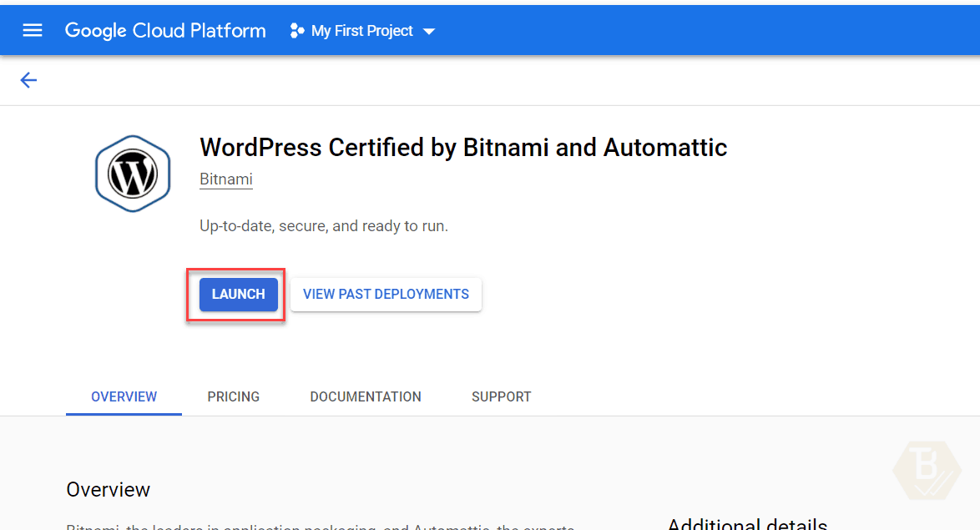Click the Overview section heading
Image resolution: width=980 pixels, height=530 pixels.
click(x=108, y=490)
